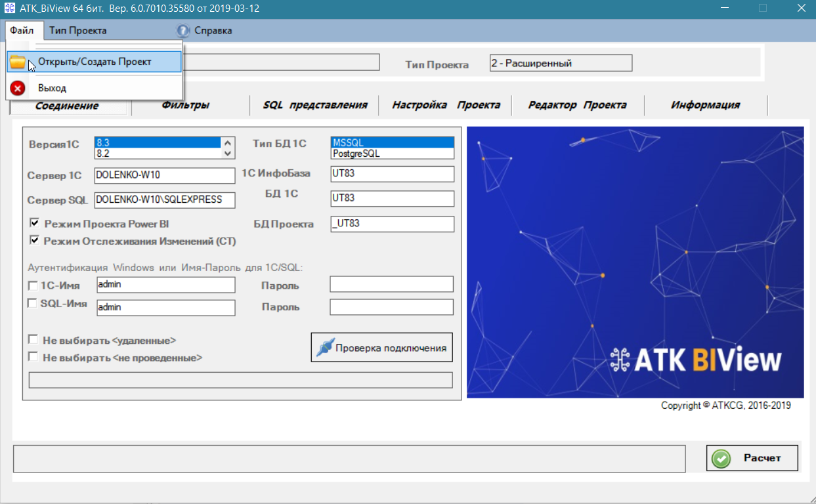Click the plug icon on Проверка подключения
This screenshot has height=504, width=816.
(x=325, y=348)
